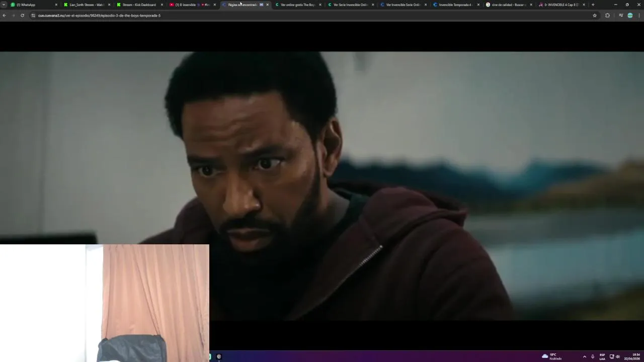The image size is (644, 362).
Task: Open the 'INVENCIBLE 4 Cap 8' tab
Action: [561, 5]
